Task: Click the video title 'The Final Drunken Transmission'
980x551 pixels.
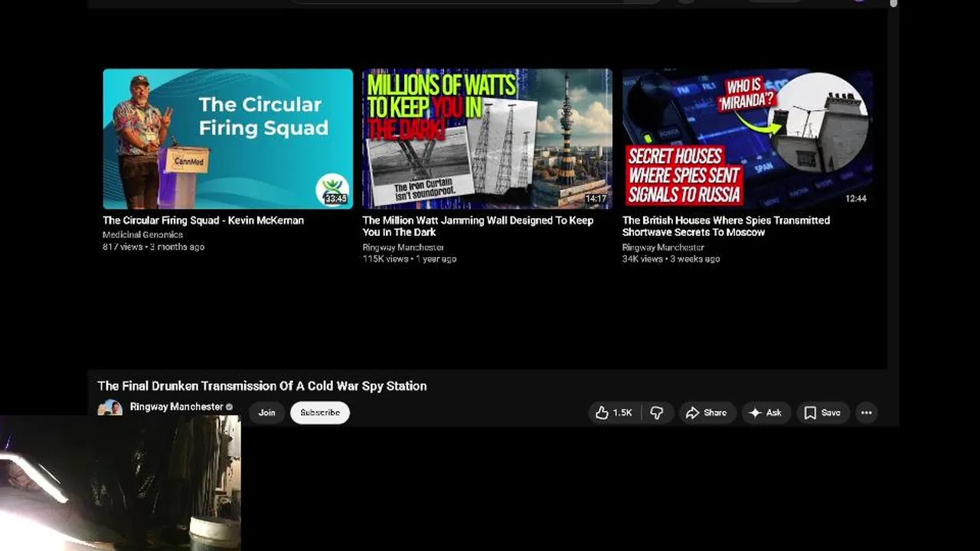Action: 262,386
